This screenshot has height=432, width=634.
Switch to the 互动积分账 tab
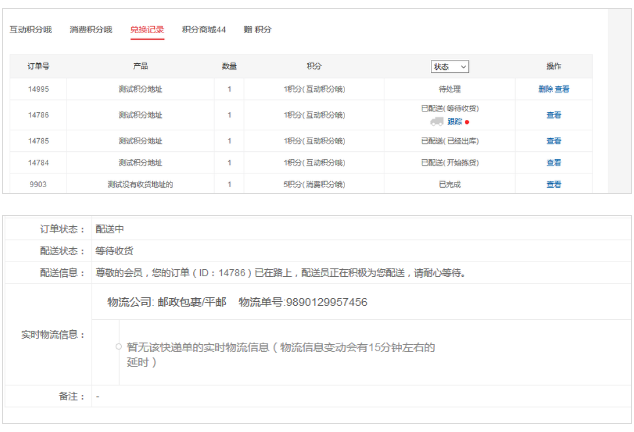(30, 30)
